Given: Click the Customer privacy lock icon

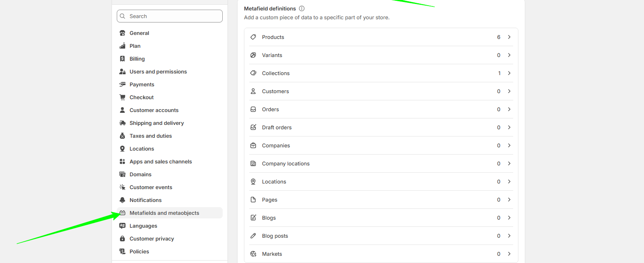Looking at the screenshot, I should click(x=122, y=239).
